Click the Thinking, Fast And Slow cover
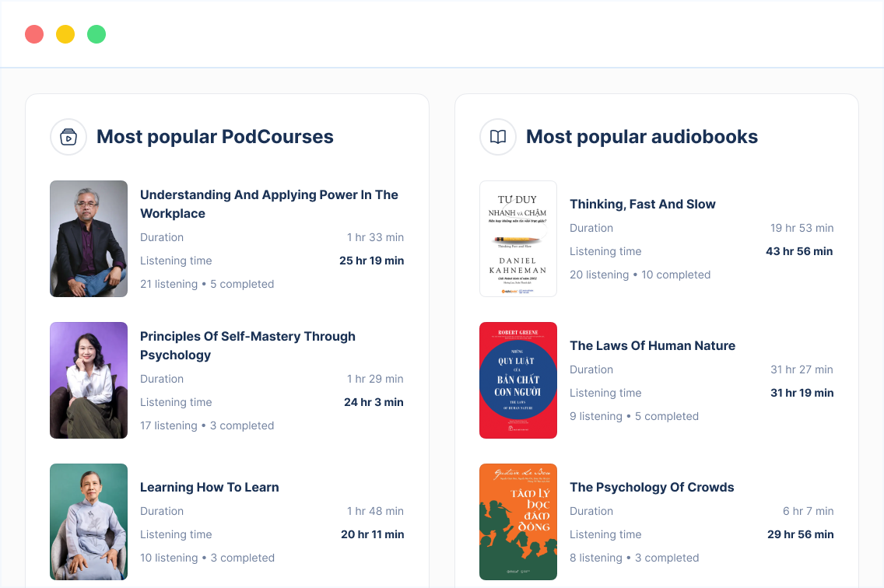Screen dimensions: 884x588 point(518,239)
